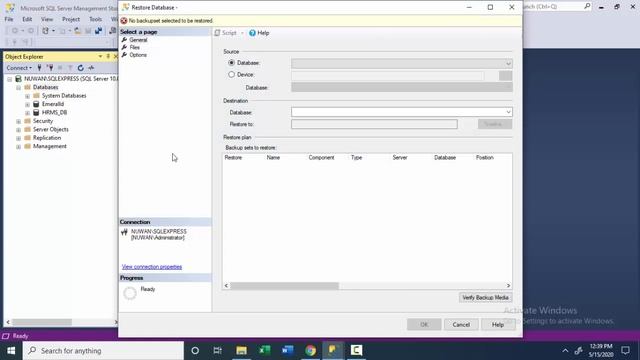Select the Database source radio button
Viewport: 640px width, 360px height.
tap(231, 63)
